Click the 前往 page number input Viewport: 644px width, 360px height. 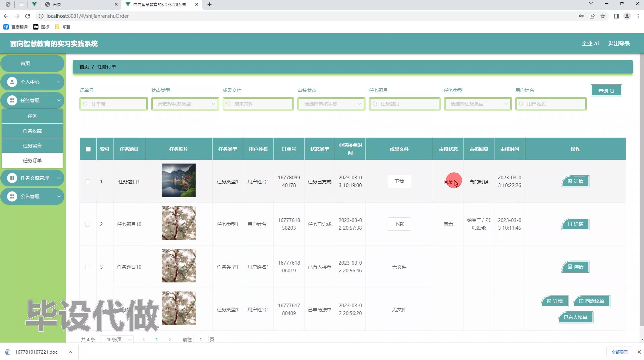tap(201, 340)
